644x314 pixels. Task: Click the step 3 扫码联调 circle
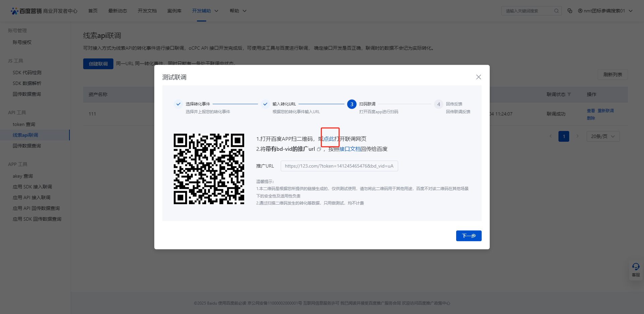tap(352, 104)
